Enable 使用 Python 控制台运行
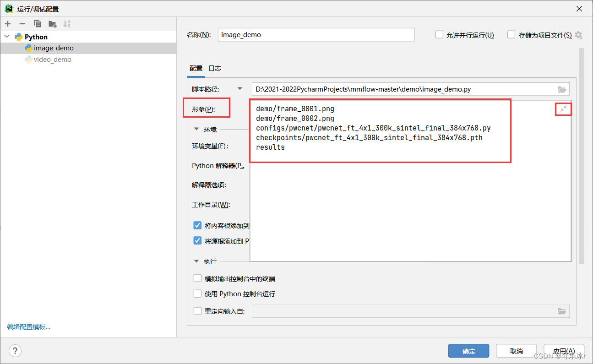The height and width of the screenshot is (364, 593). pyautogui.click(x=197, y=293)
